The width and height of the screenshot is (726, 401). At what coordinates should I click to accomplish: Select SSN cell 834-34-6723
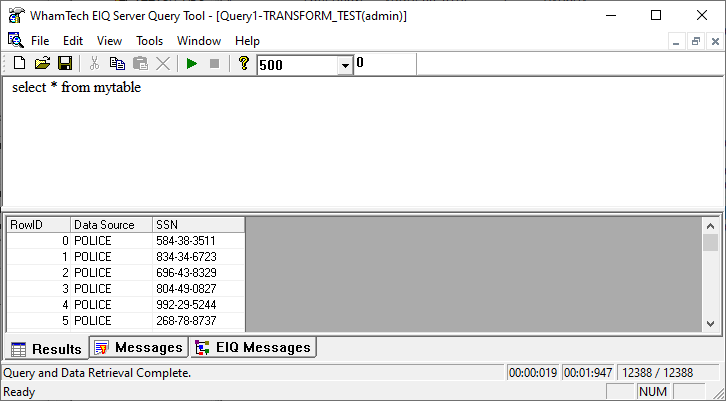click(x=199, y=257)
